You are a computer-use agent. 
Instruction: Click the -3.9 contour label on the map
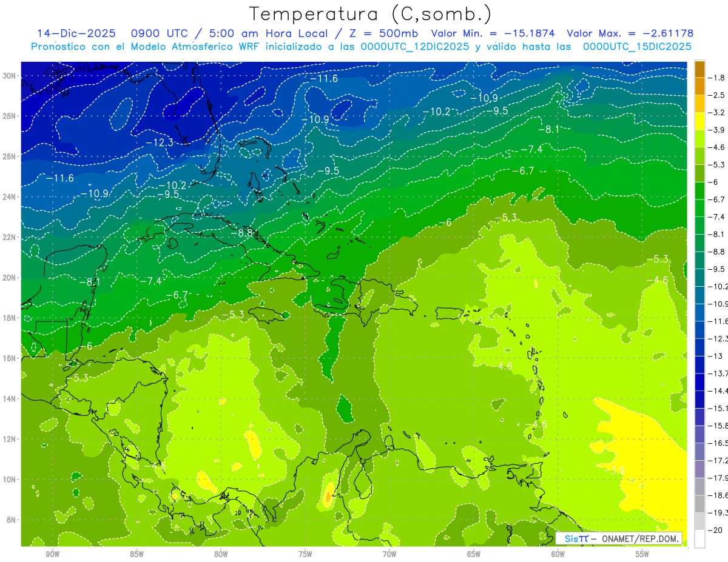coord(614,470)
